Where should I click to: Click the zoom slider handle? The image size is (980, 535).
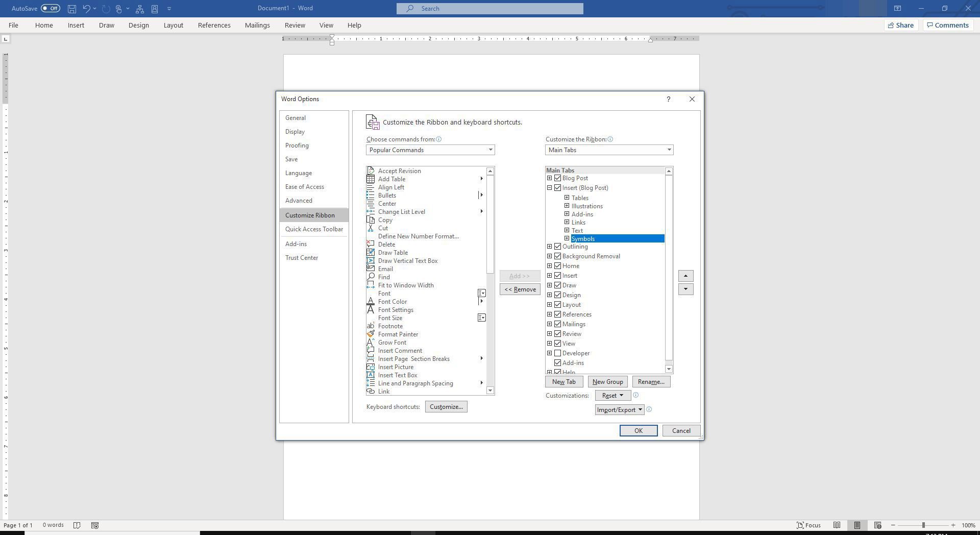[x=923, y=525]
